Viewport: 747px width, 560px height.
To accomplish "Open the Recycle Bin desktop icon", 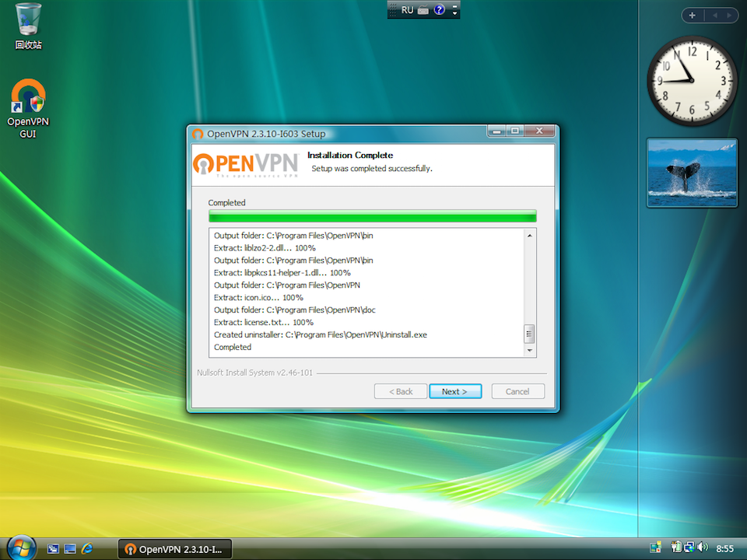I will click(x=28, y=26).
